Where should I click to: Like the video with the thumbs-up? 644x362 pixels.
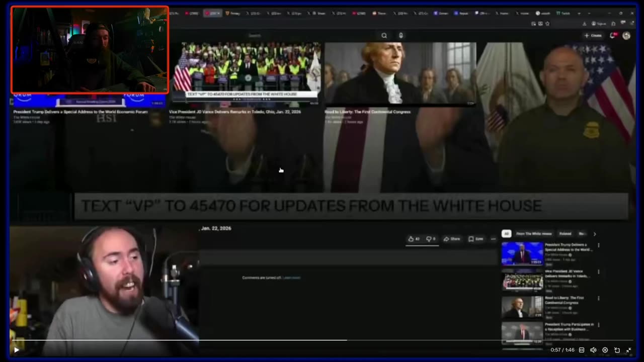click(414, 239)
